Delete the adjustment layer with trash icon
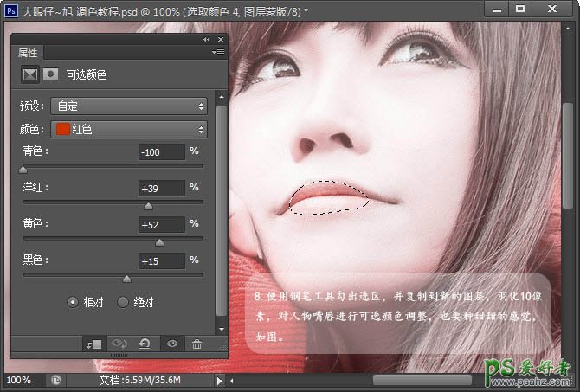Screen dimensions: 580x392 [197, 344]
